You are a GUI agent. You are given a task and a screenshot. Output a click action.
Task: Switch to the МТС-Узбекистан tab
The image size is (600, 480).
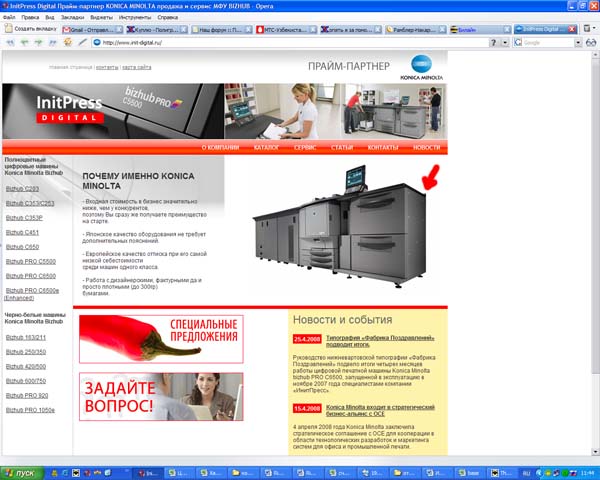[283, 30]
